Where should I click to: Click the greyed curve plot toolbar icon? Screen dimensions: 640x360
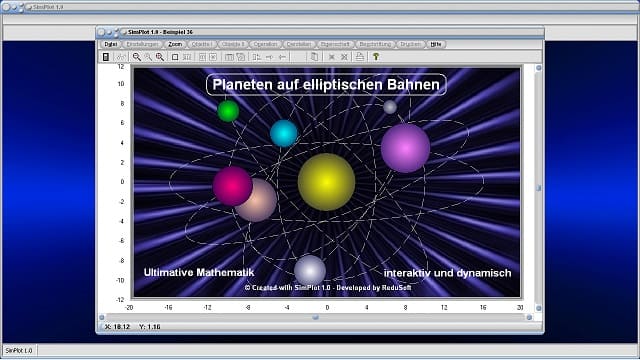(x=121, y=57)
